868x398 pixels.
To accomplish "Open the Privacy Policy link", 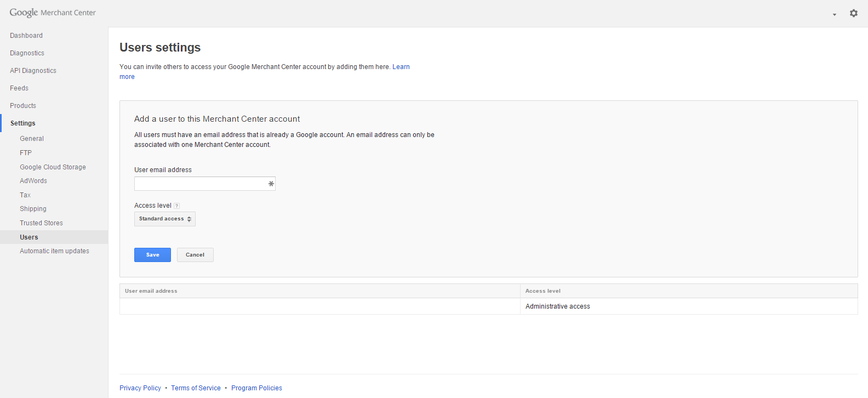I will [140, 388].
